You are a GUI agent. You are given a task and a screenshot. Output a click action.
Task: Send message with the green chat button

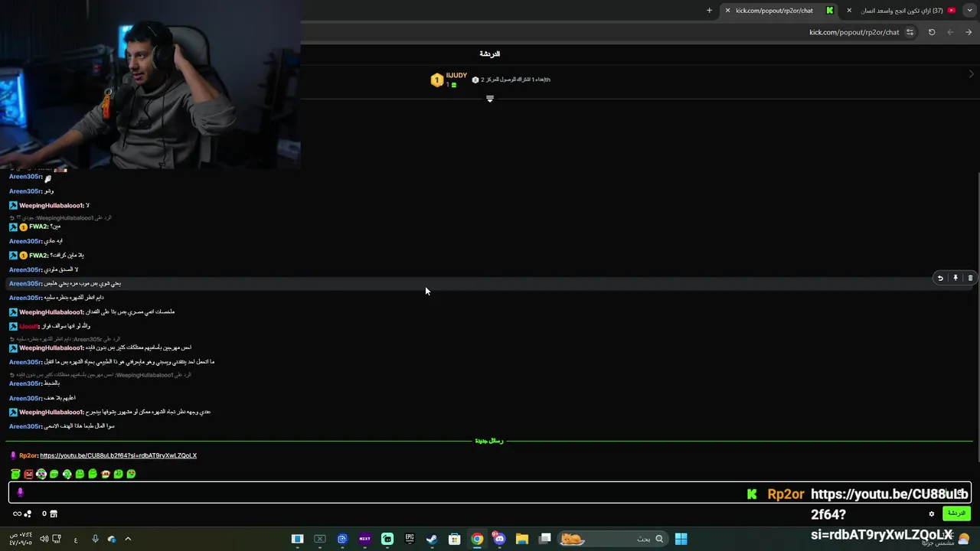click(x=957, y=514)
